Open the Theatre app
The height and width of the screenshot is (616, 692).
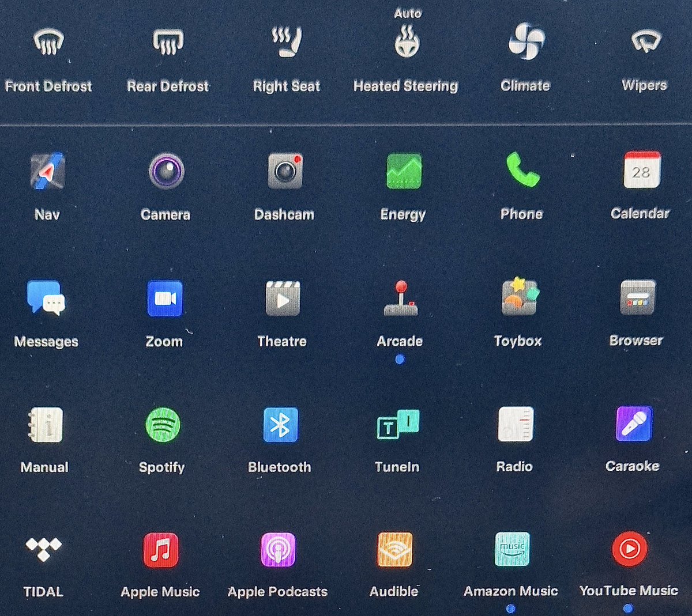(283, 298)
